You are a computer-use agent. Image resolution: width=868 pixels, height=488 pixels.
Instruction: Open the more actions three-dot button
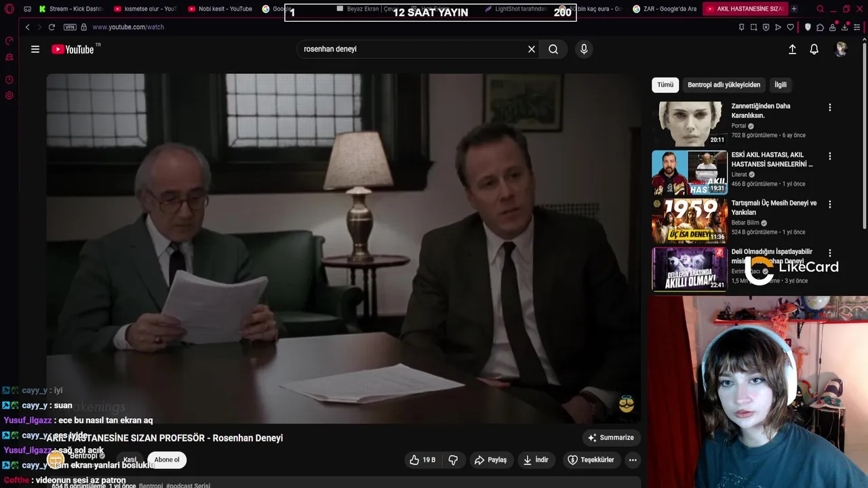(633, 460)
